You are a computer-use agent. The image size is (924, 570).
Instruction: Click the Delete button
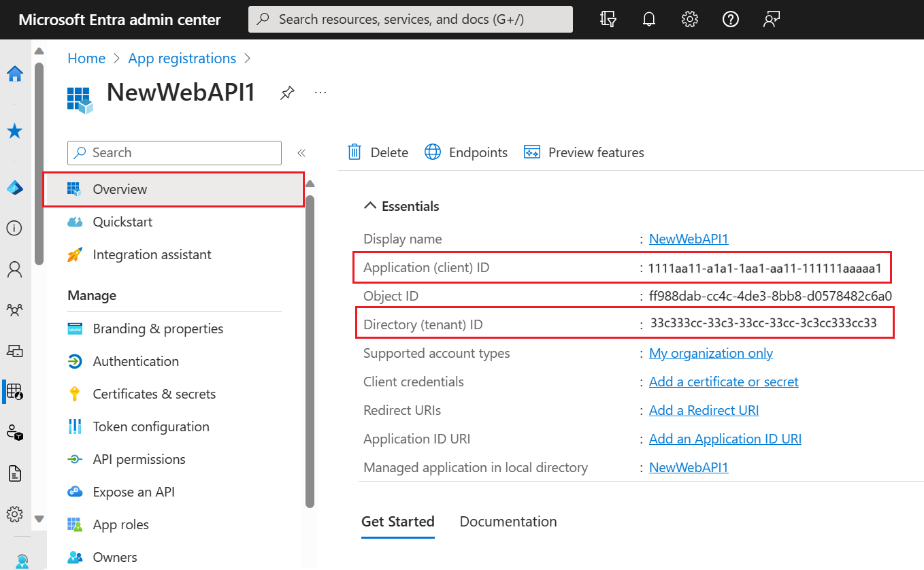[378, 152]
